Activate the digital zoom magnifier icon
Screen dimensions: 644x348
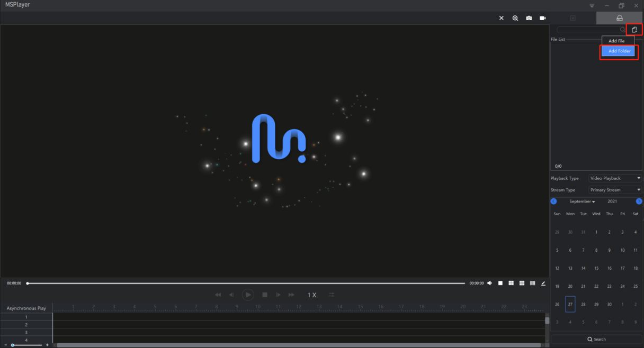click(515, 18)
